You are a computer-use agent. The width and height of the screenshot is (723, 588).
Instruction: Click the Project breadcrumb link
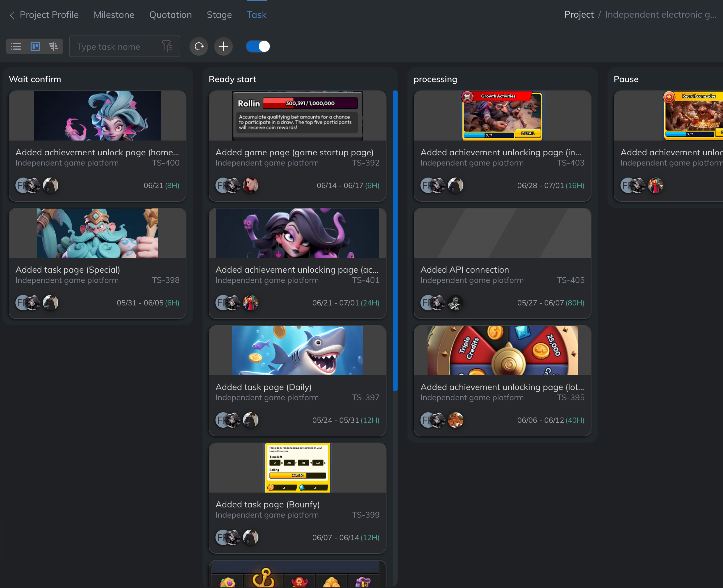[579, 15]
